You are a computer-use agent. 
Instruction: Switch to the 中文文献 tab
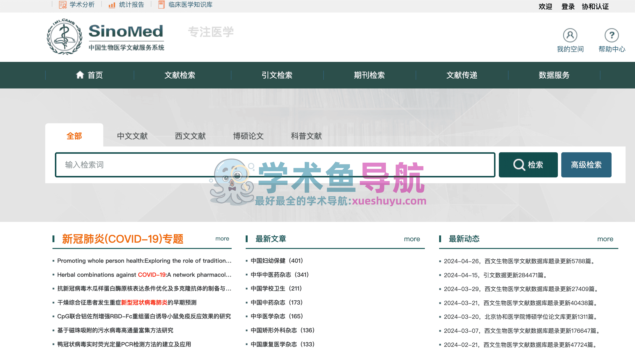pos(132,136)
